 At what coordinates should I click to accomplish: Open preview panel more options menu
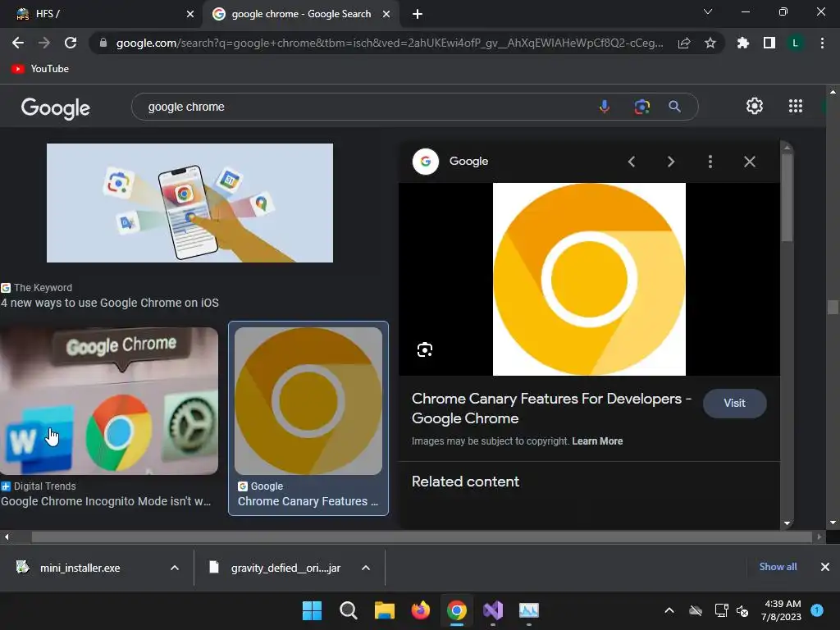click(710, 162)
